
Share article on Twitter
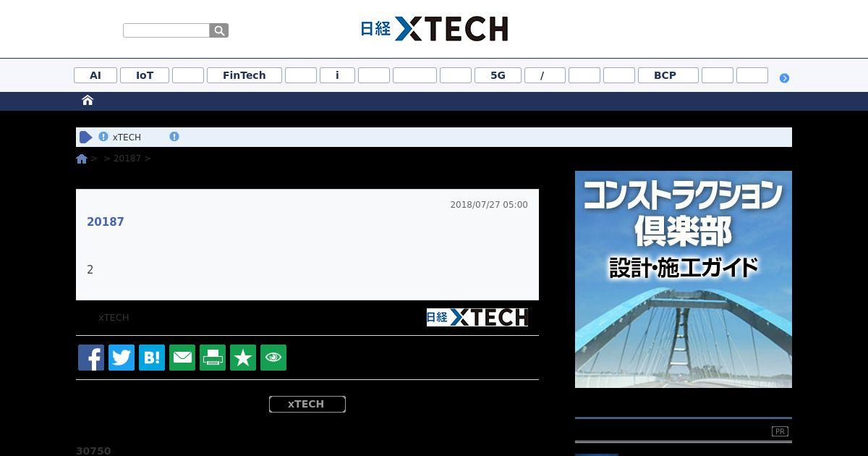(x=122, y=358)
